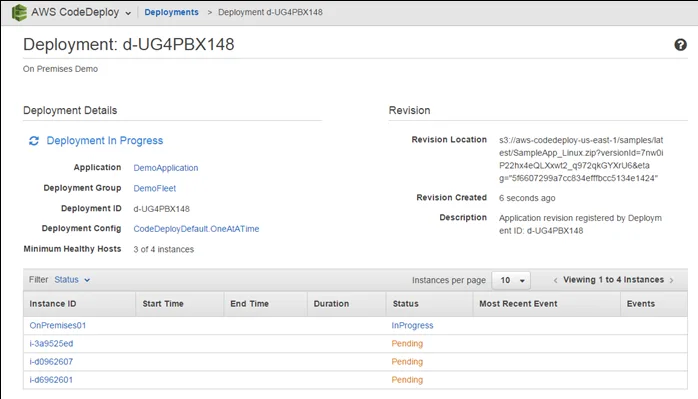This screenshot has height=399, width=698.
Task: Click the deployment refresh spinner icon
Action: [34, 141]
